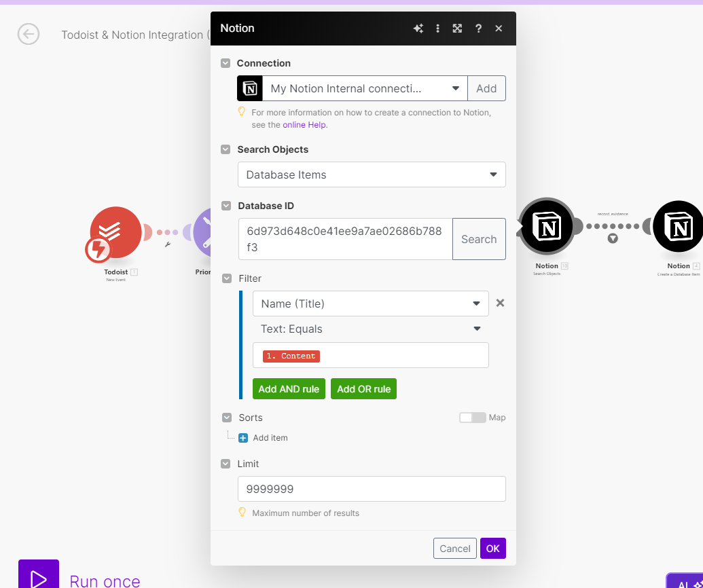Click the Database ID input field

(x=345, y=239)
